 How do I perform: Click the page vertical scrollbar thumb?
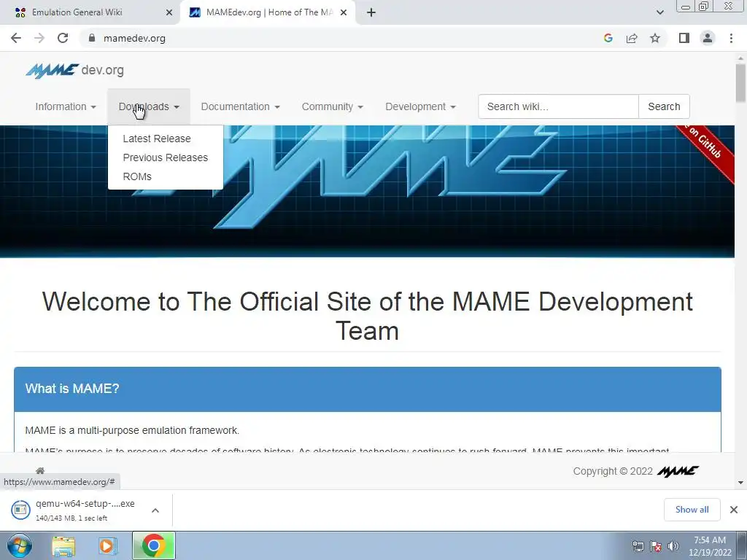coord(740,83)
